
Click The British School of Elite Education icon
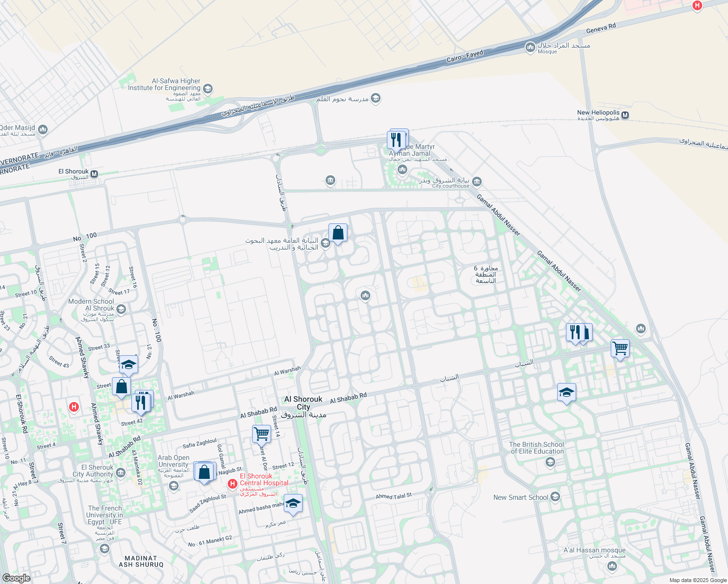pos(550,461)
